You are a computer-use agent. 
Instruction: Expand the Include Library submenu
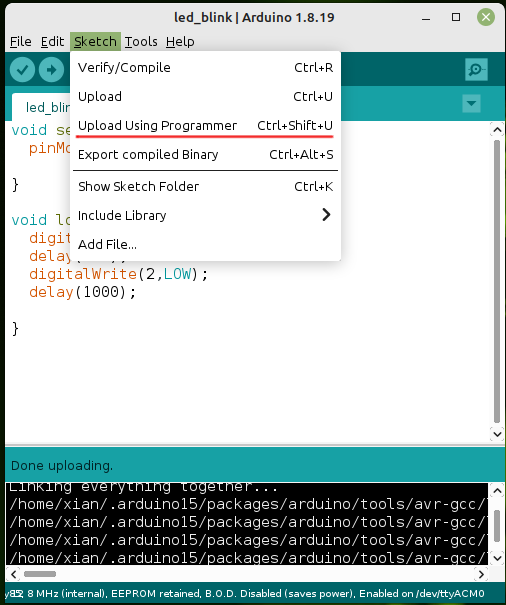205,215
